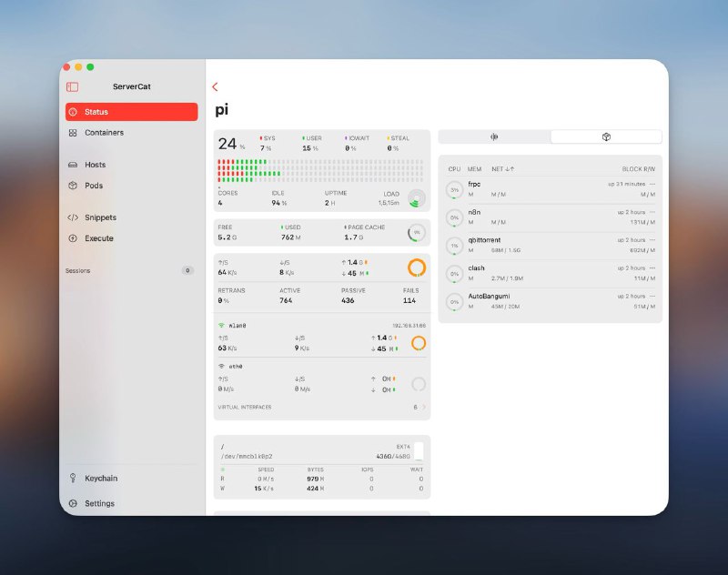Switch to the containers cube view

[x=606, y=137]
